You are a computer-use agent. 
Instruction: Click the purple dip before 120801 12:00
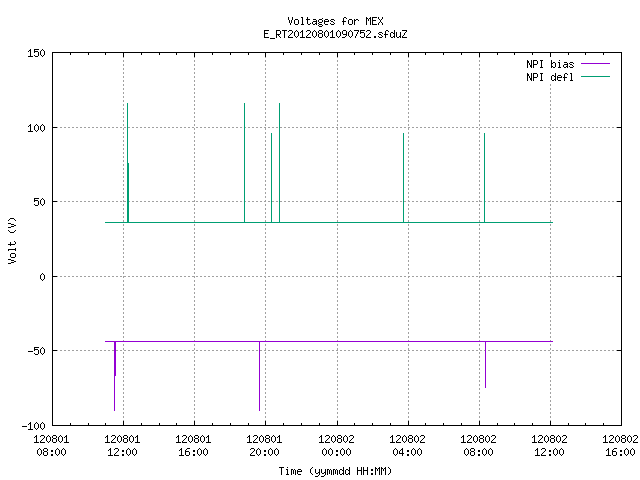point(115,376)
